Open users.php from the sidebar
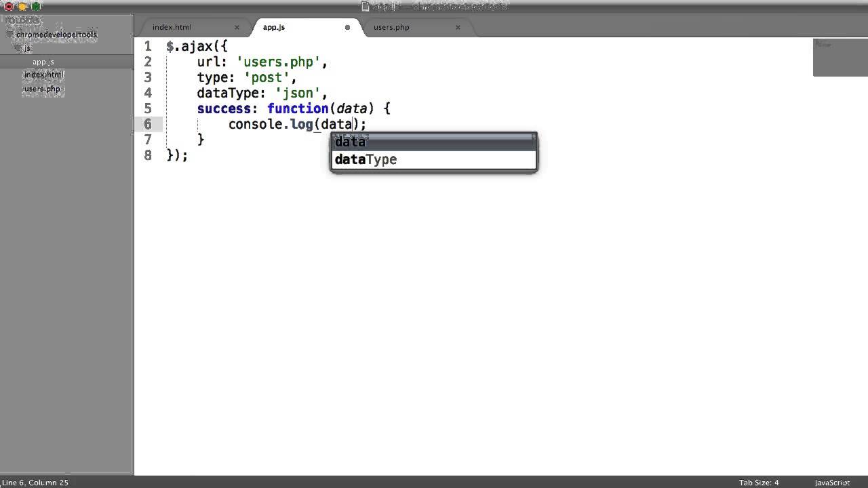This screenshot has width=868, height=488. tap(42, 89)
